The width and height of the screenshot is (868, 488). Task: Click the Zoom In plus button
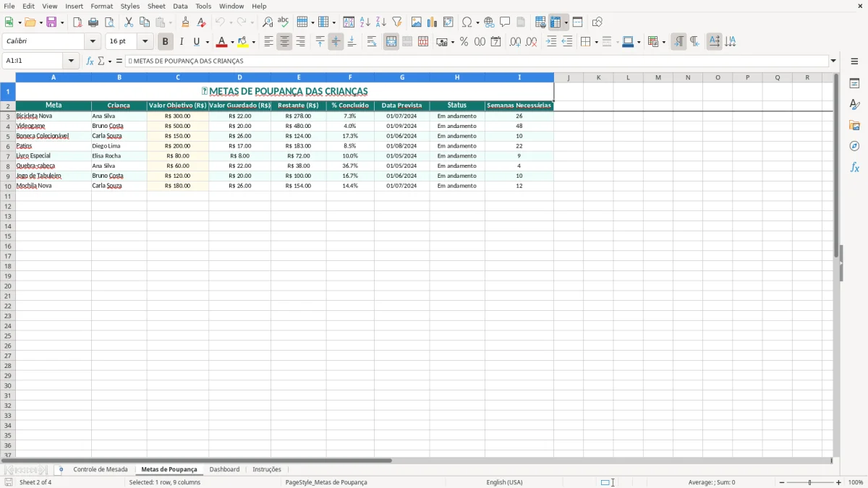coord(839,482)
